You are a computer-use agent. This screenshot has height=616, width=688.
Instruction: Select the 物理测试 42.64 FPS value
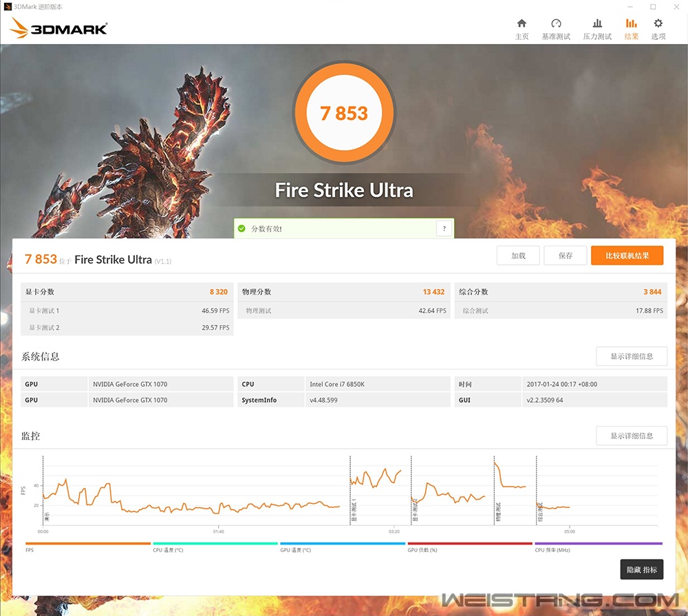click(432, 310)
